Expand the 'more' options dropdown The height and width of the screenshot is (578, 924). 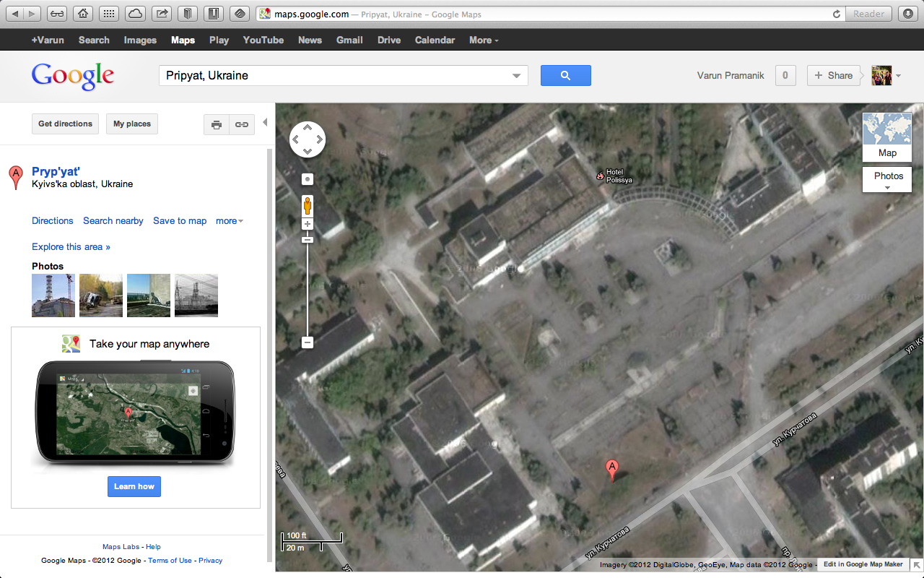coord(230,221)
